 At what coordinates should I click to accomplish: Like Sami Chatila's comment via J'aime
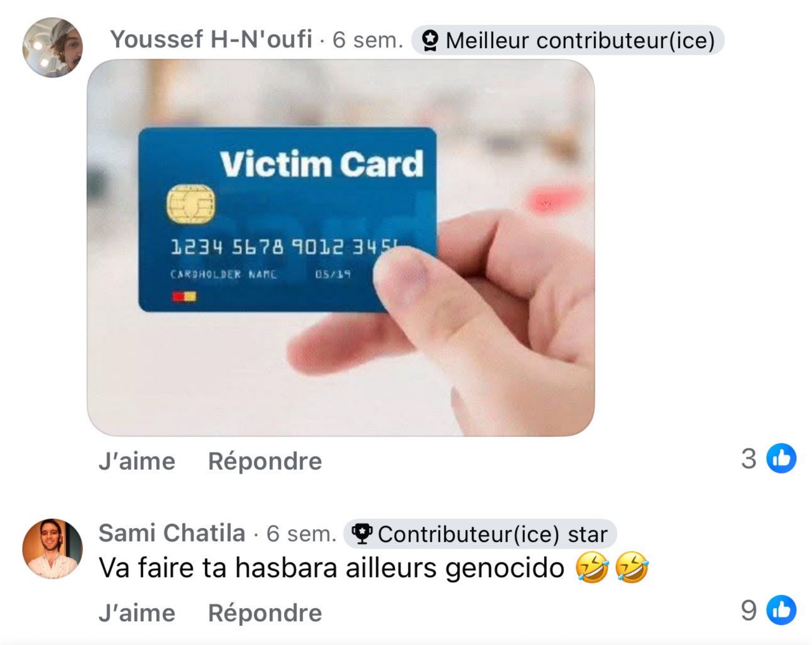[x=137, y=613]
